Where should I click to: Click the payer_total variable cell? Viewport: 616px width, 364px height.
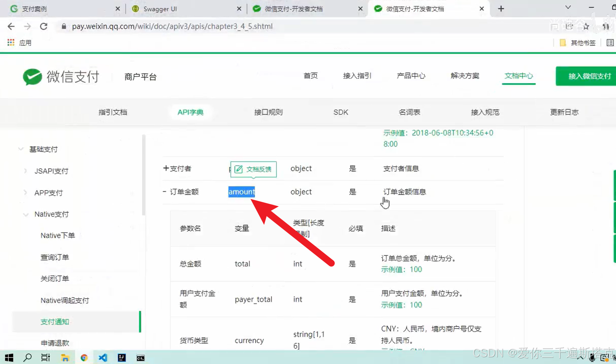254,299
